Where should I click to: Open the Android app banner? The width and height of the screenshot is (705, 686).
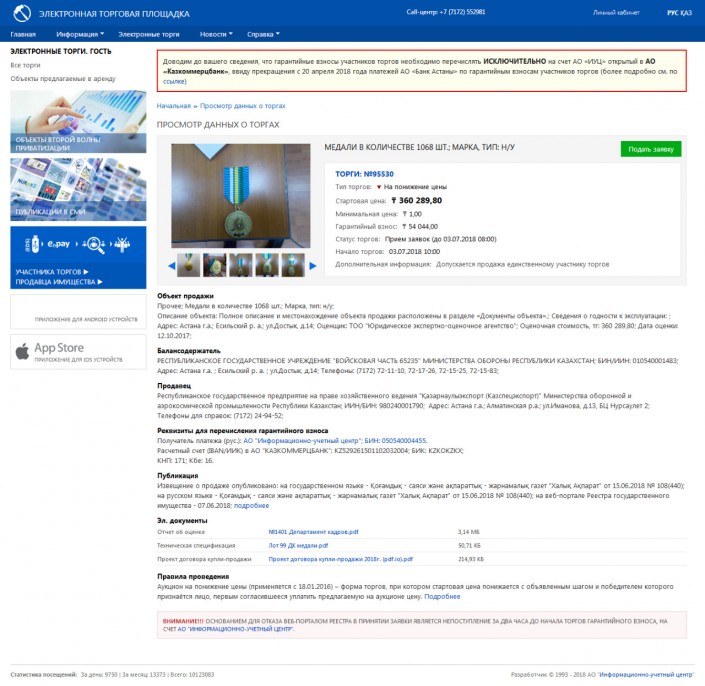pos(77,311)
